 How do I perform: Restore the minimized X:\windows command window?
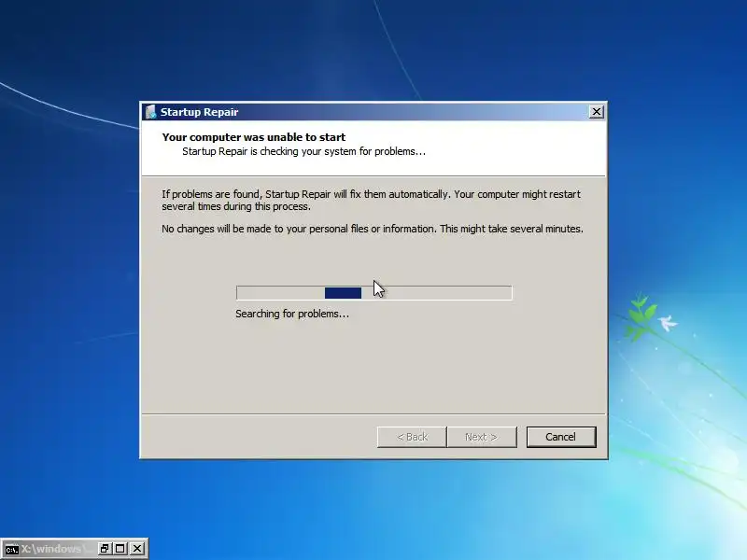pos(105,549)
